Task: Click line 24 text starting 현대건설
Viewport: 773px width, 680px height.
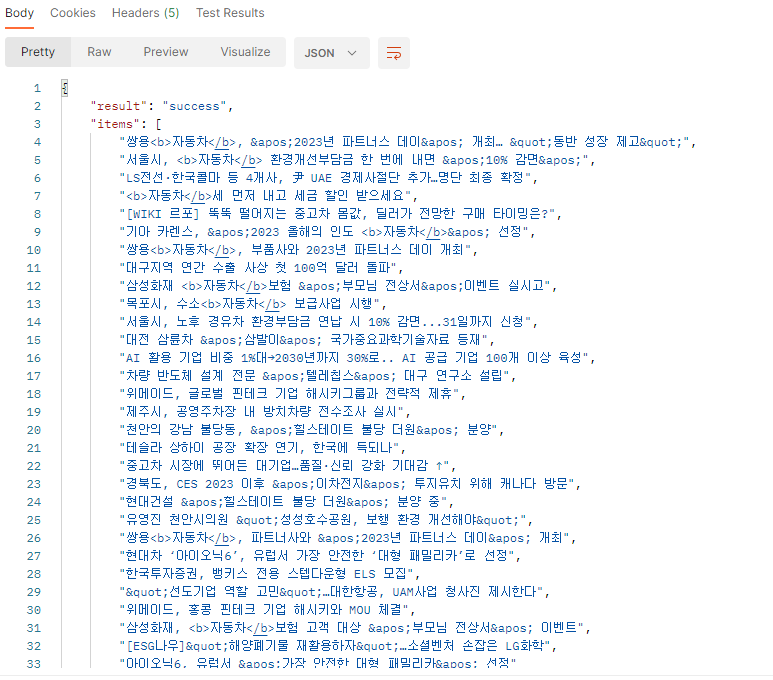Action: (x=283, y=502)
